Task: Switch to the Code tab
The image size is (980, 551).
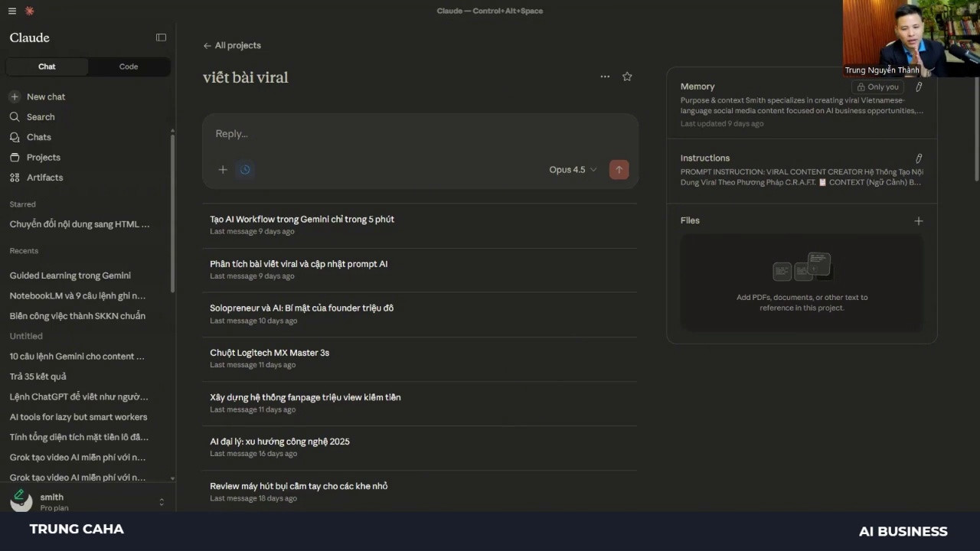Action: coord(129,67)
